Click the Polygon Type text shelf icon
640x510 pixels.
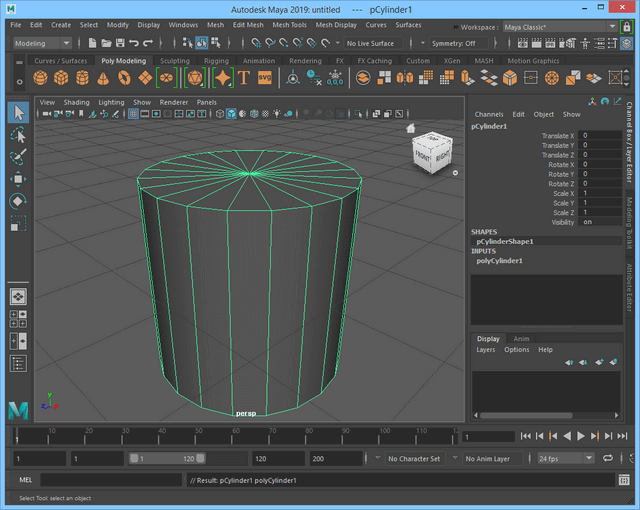pos(243,78)
